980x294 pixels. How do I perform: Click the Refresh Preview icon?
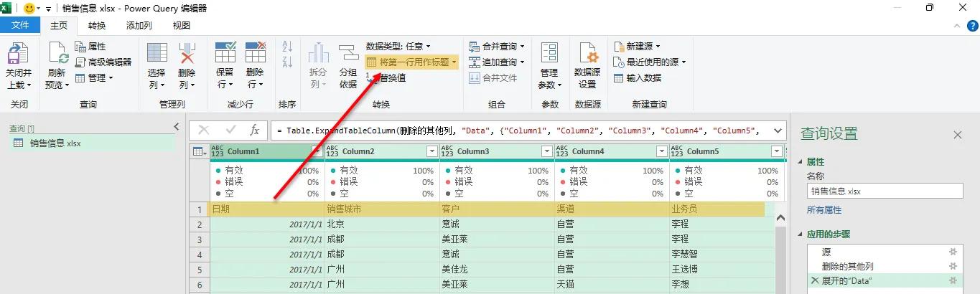(x=57, y=54)
